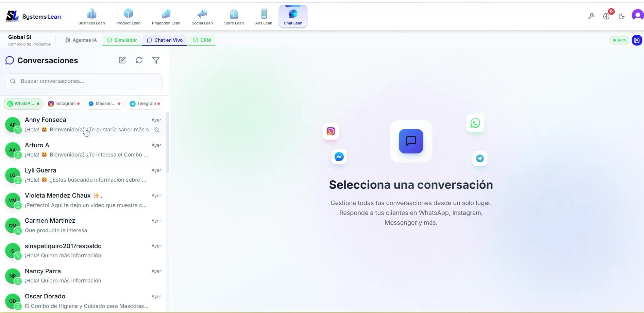
Task: Open the Social Lean module
Action: click(x=202, y=17)
